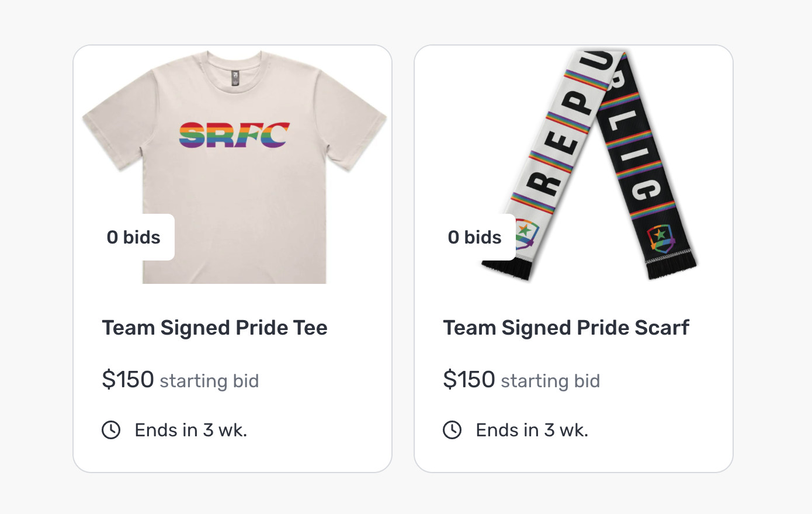Open the Team Signed Pride Tee listing

[214, 328]
